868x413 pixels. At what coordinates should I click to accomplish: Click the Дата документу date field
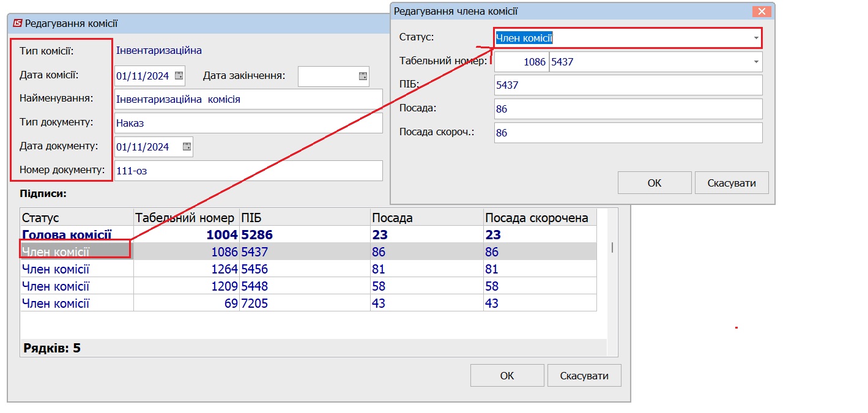point(154,147)
